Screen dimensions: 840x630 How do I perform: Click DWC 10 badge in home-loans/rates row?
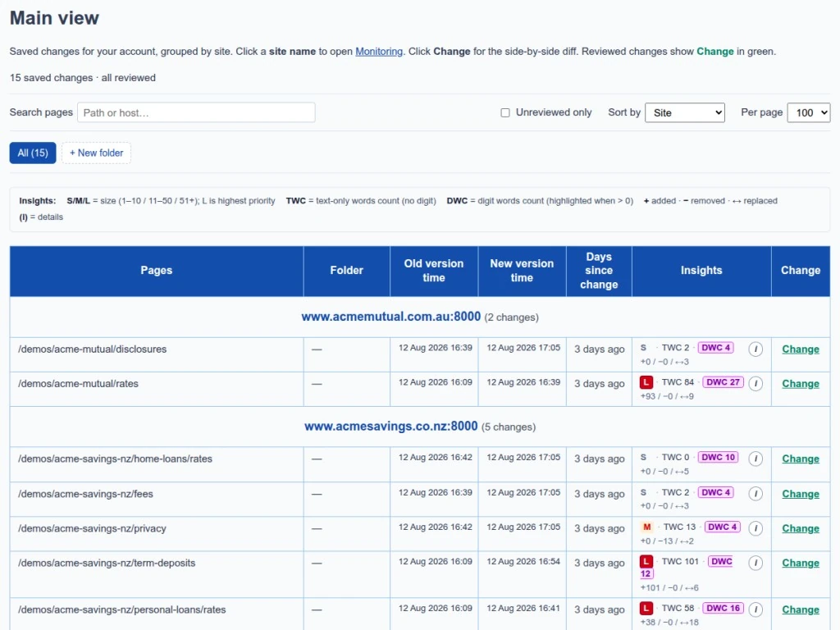718,458
